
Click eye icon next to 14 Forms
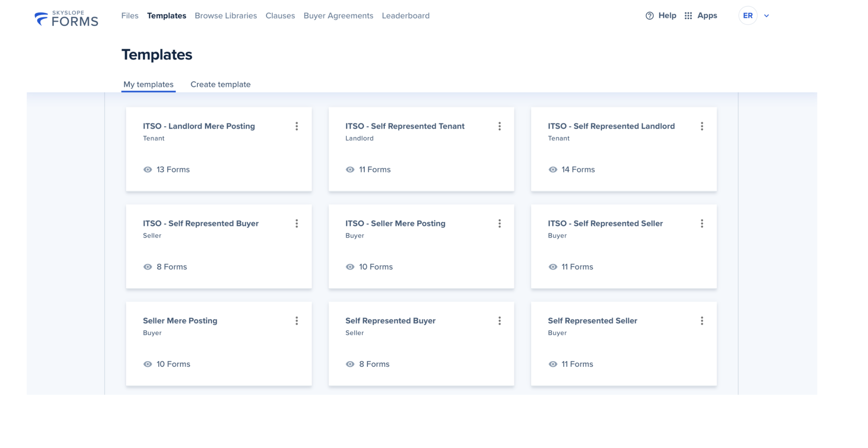click(553, 169)
